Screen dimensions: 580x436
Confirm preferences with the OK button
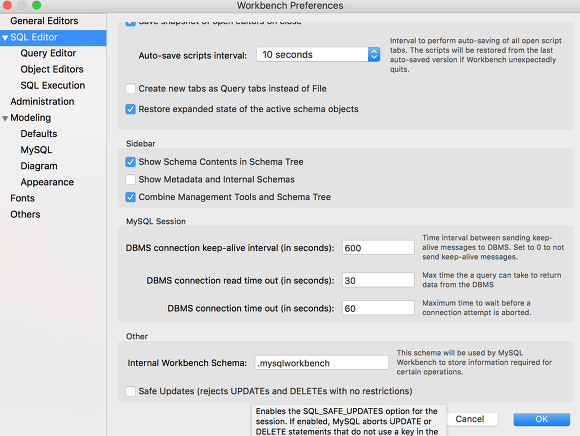[542, 419]
